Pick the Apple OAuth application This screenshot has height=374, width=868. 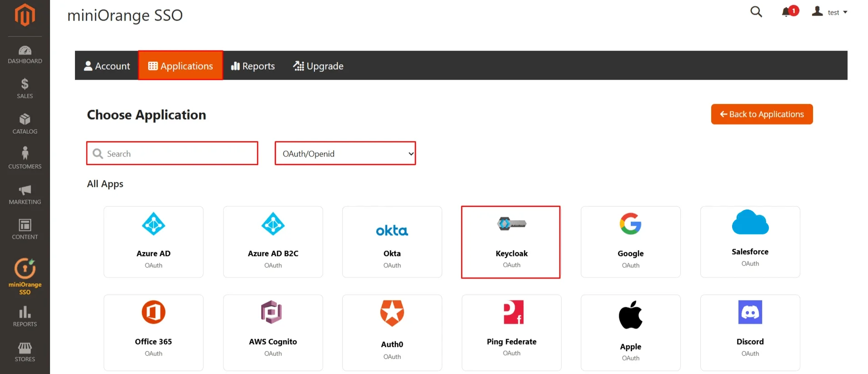pyautogui.click(x=631, y=333)
